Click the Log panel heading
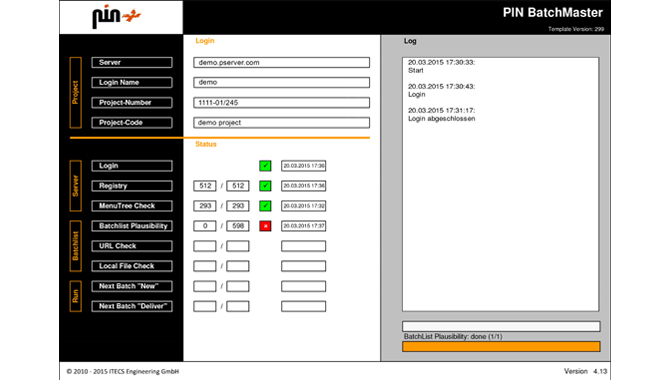Viewport: 660px width, 380px height. (x=410, y=41)
